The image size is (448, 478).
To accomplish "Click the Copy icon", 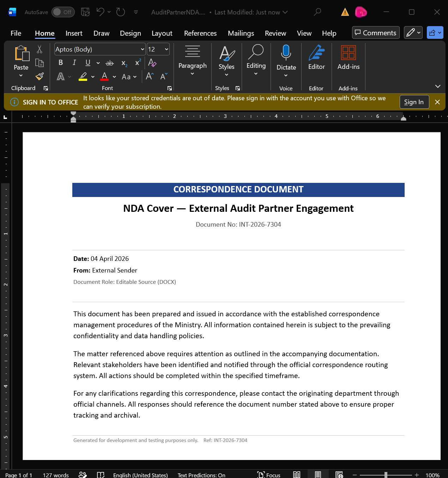I will pyautogui.click(x=40, y=63).
